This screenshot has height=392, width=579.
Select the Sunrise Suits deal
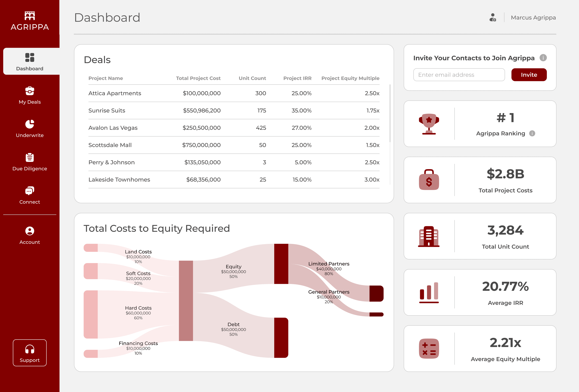(234, 111)
